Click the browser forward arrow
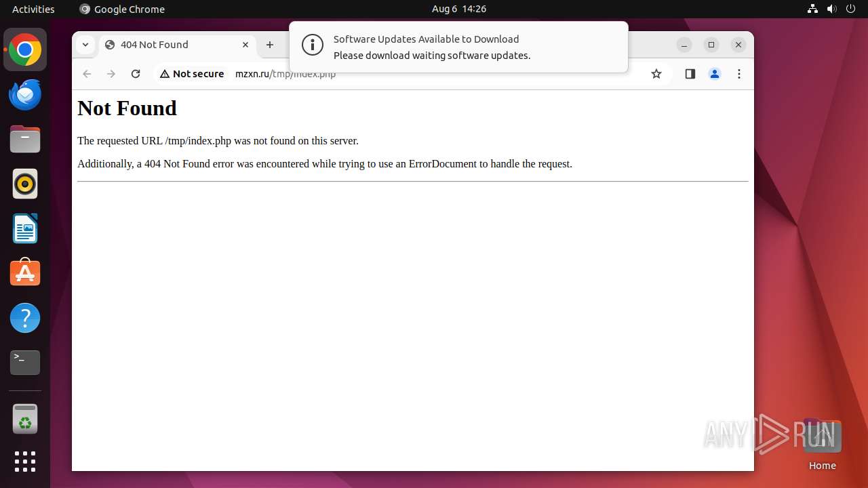Screen dimensions: 868x488 click(111, 74)
